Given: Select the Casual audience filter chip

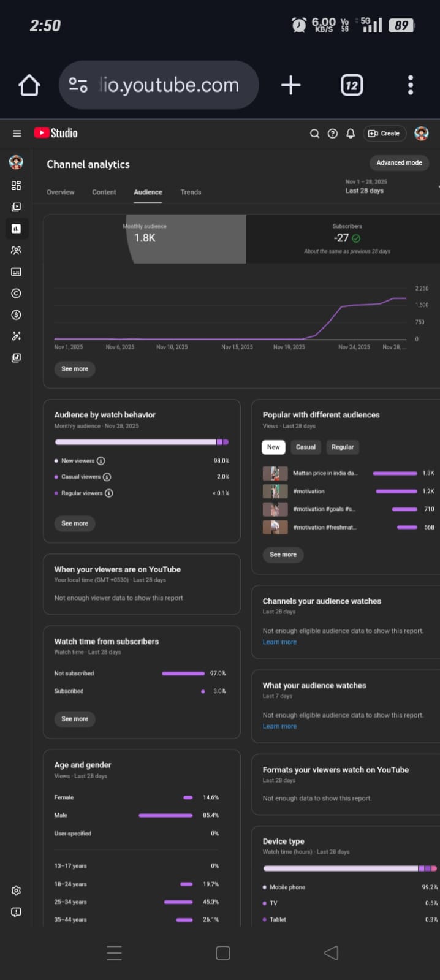Looking at the screenshot, I should coord(305,447).
